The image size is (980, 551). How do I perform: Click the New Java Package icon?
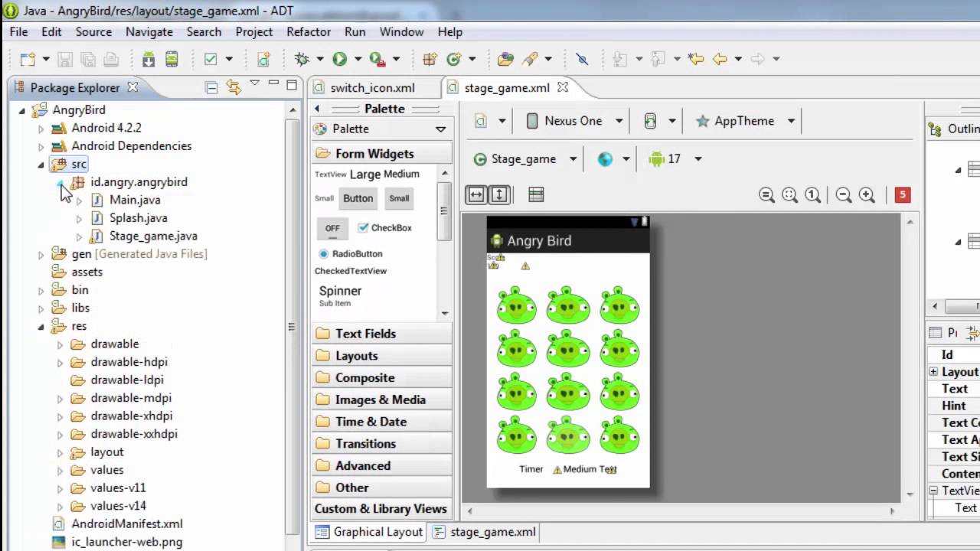(430, 59)
